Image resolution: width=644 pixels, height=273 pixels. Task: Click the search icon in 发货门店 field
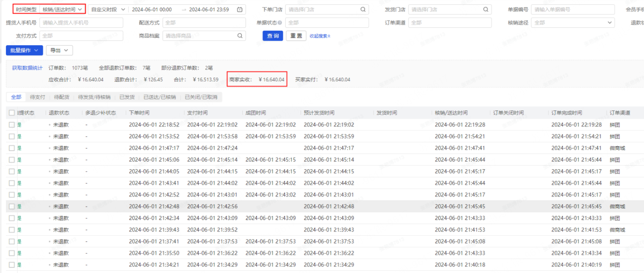click(486, 9)
